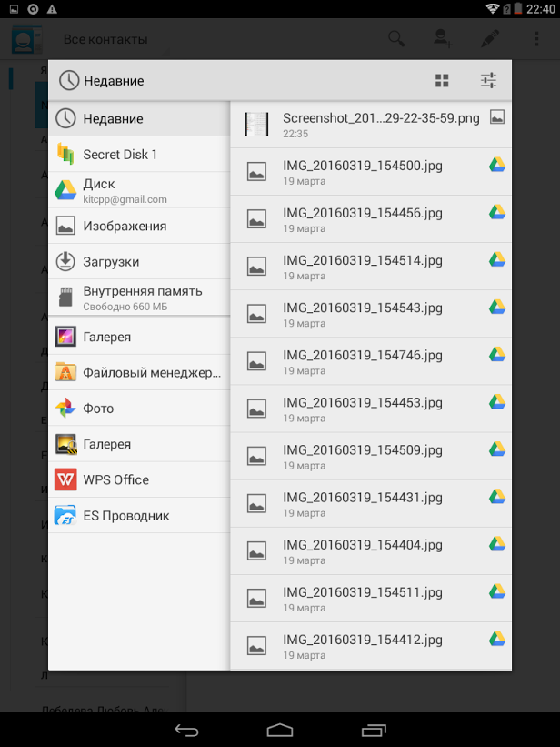Open Secret Disk 1 storage

click(x=139, y=155)
